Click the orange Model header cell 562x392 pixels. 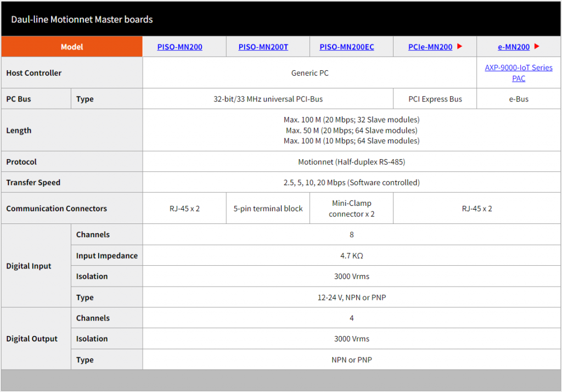pyautogui.click(x=72, y=47)
